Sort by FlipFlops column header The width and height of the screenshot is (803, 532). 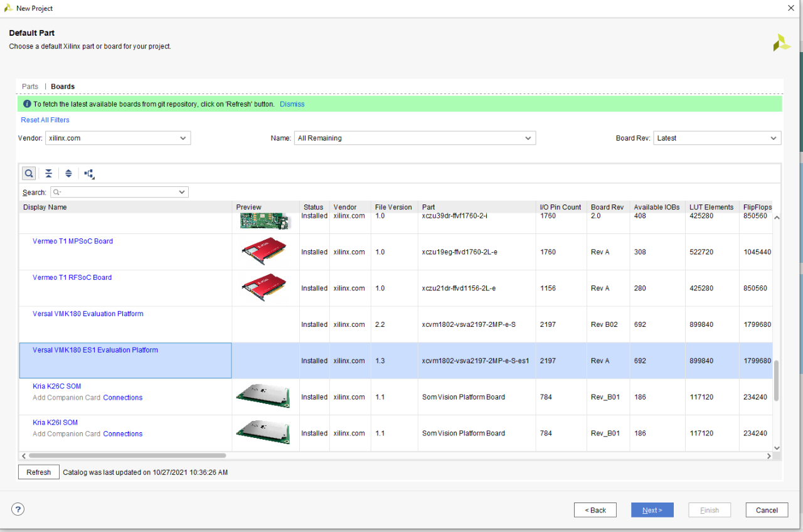pyautogui.click(x=757, y=207)
